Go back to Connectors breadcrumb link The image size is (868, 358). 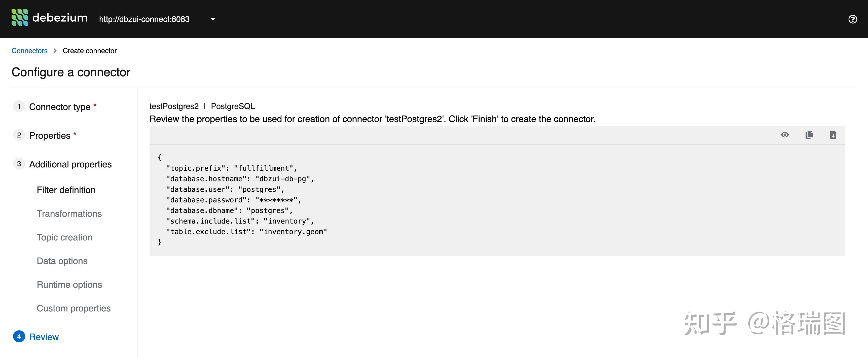[x=29, y=51]
